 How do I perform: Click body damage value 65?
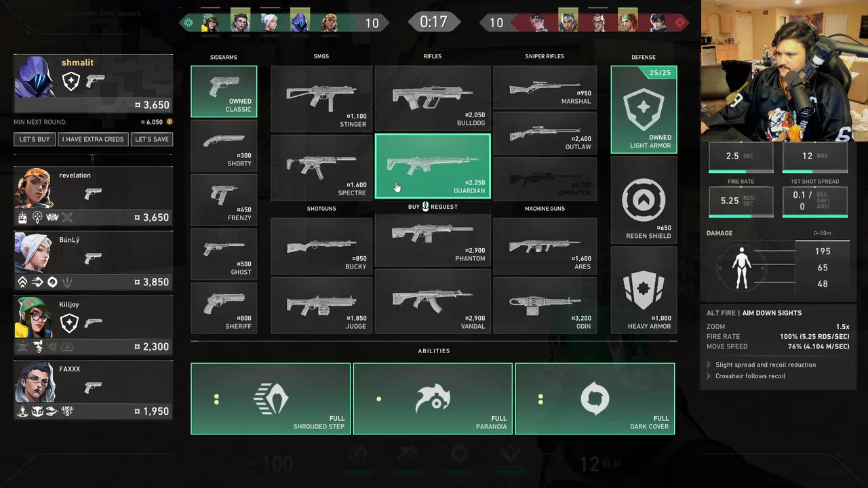(x=823, y=268)
